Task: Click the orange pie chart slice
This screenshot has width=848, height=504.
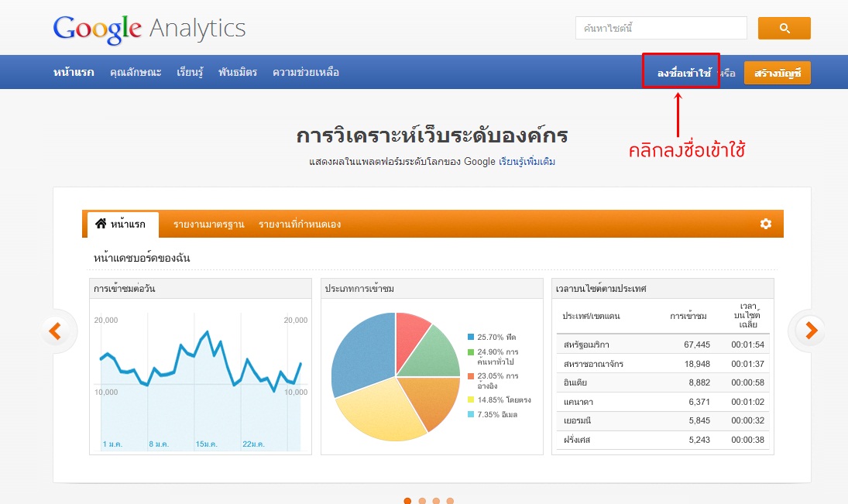Action: coord(434,399)
